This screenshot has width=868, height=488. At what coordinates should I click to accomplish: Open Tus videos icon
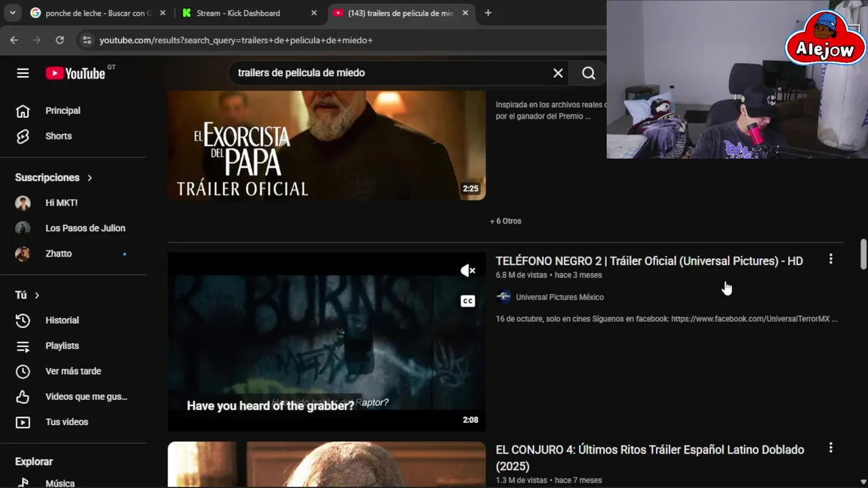click(x=23, y=422)
